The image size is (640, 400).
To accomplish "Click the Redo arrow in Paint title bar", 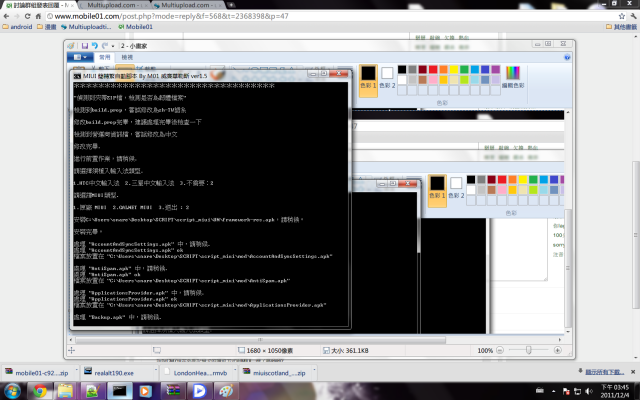I will click(105, 46).
